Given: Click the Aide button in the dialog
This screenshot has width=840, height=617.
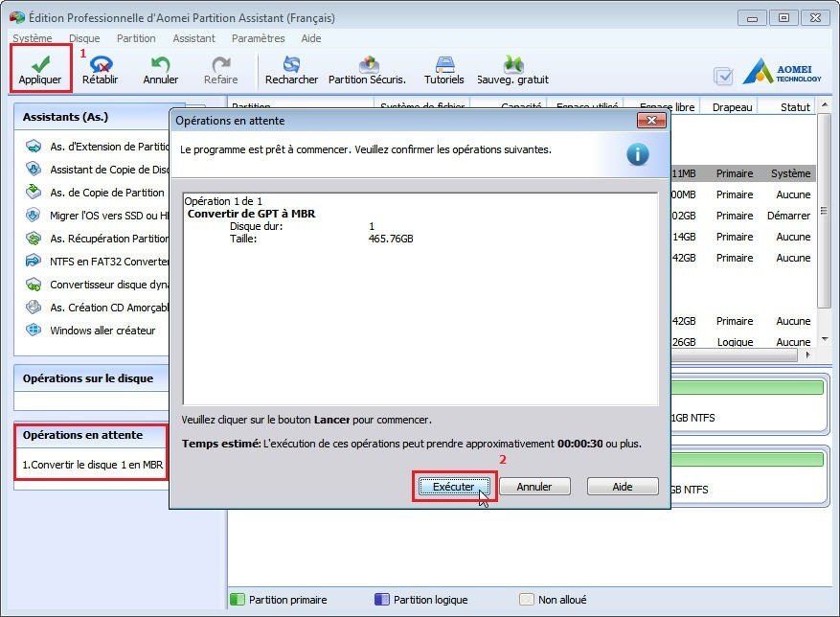Looking at the screenshot, I should pyautogui.click(x=622, y=486).
